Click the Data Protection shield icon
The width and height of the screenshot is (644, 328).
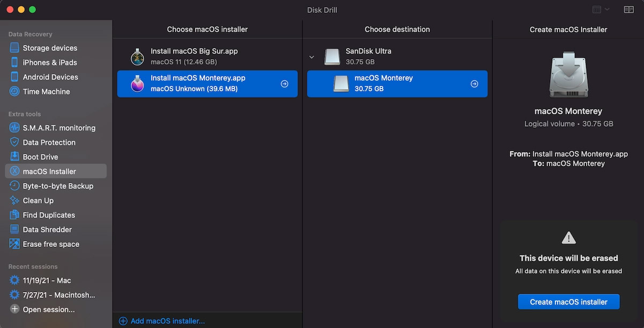(14, 142)
